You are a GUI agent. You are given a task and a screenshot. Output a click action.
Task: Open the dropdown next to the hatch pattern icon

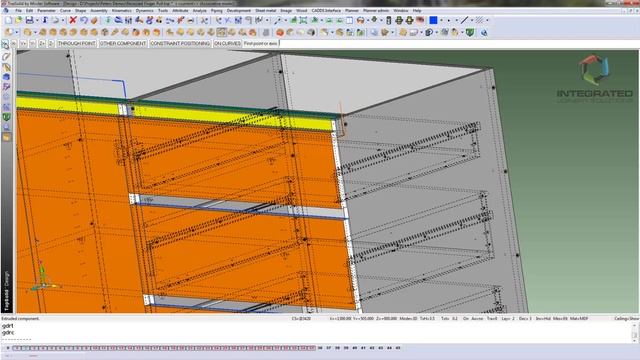(x=487, y=20)
